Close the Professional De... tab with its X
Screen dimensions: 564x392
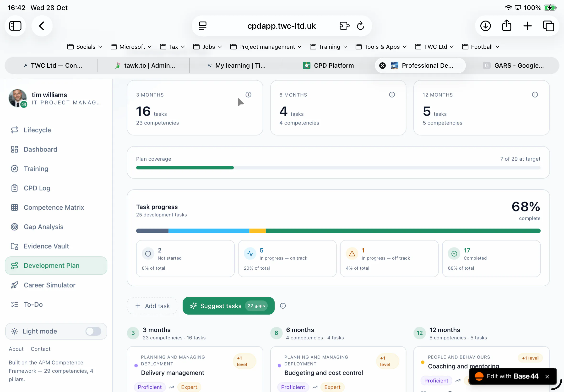pyautogui.click(x=382, y=65)
